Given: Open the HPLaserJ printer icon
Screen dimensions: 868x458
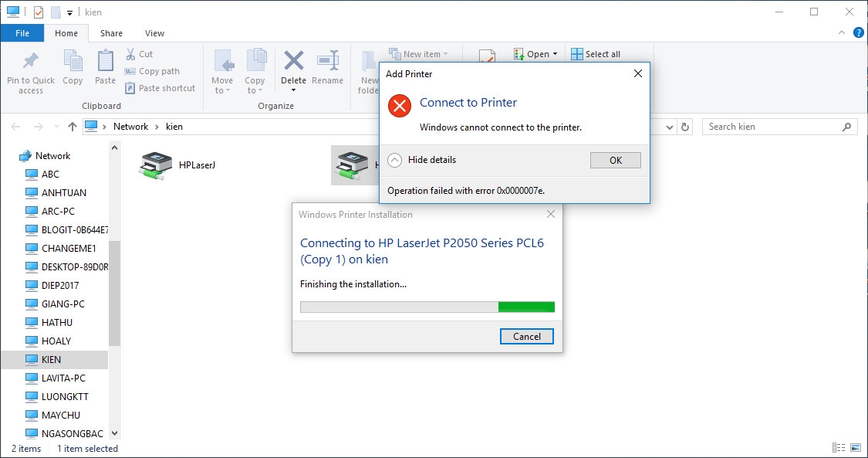Looking at the screenshot, I should [x=156, y=165].
